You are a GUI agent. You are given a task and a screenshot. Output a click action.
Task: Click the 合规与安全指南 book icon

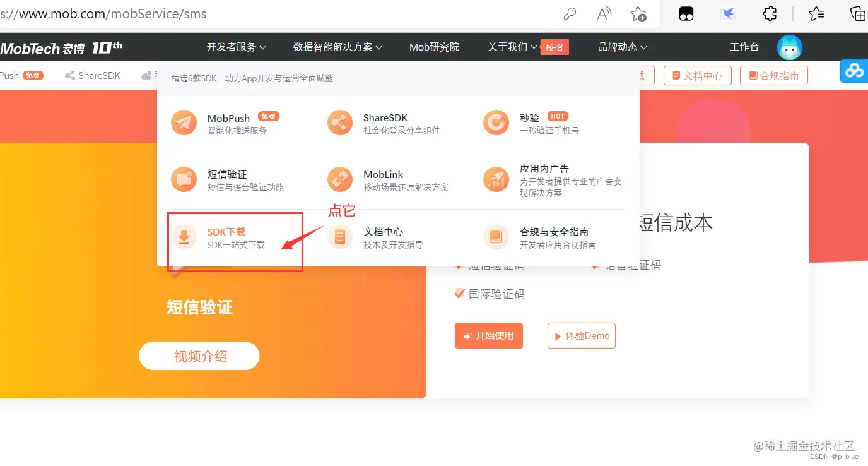pos(496,237)
